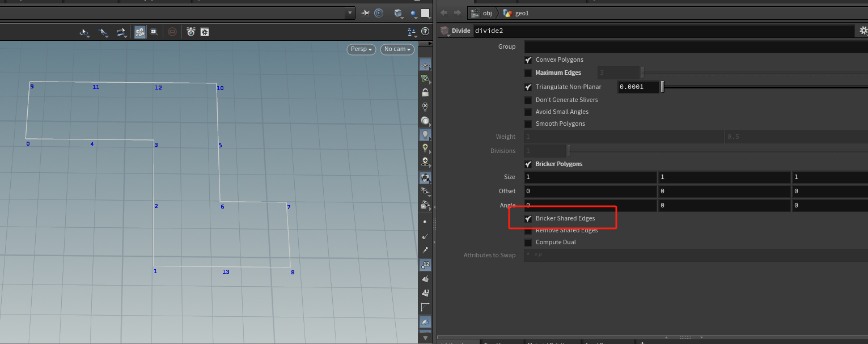
Task: Click the viewport help question mark icon
Action: click(425, 32)
